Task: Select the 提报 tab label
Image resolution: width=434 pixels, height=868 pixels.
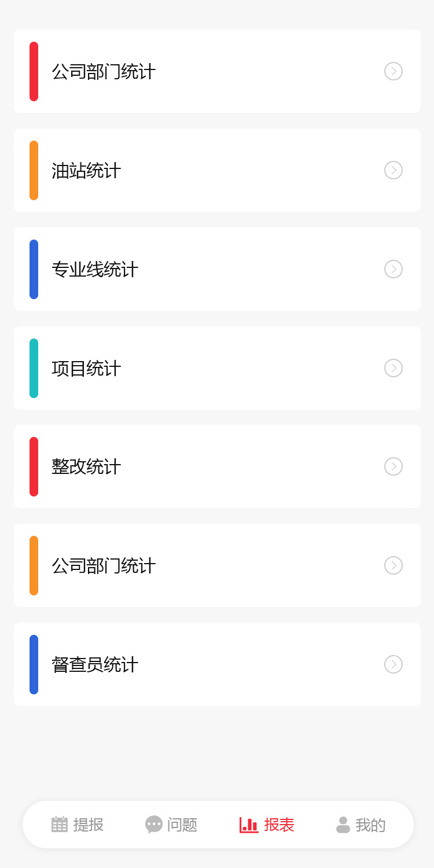Action: [89, 825]
